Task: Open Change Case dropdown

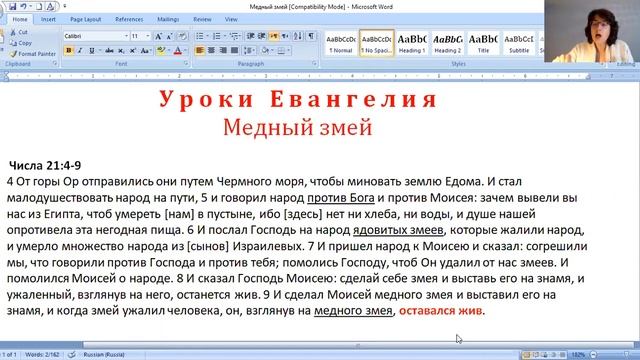Action: click(x=145, y=51)
